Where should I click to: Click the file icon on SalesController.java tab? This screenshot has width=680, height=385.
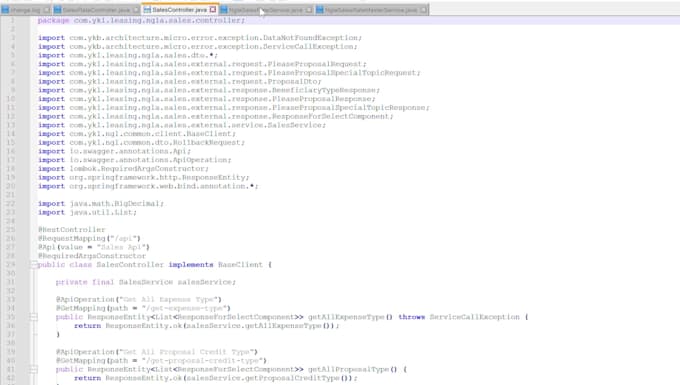[147, 10]
